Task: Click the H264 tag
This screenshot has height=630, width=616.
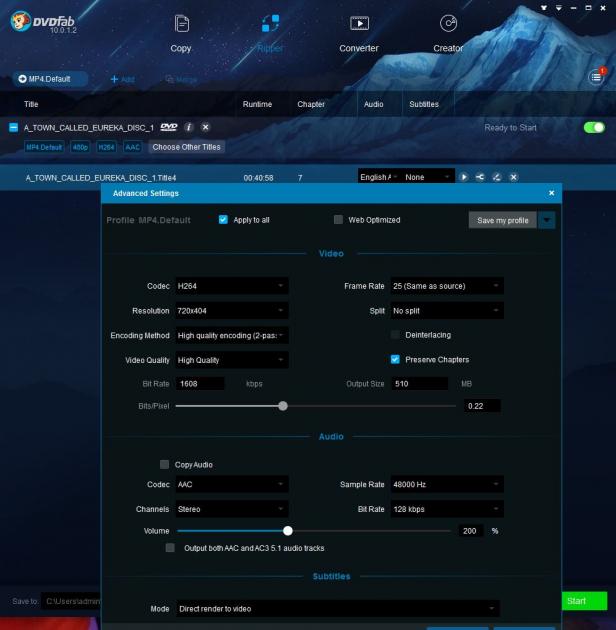Action: (x=106, y=147)
